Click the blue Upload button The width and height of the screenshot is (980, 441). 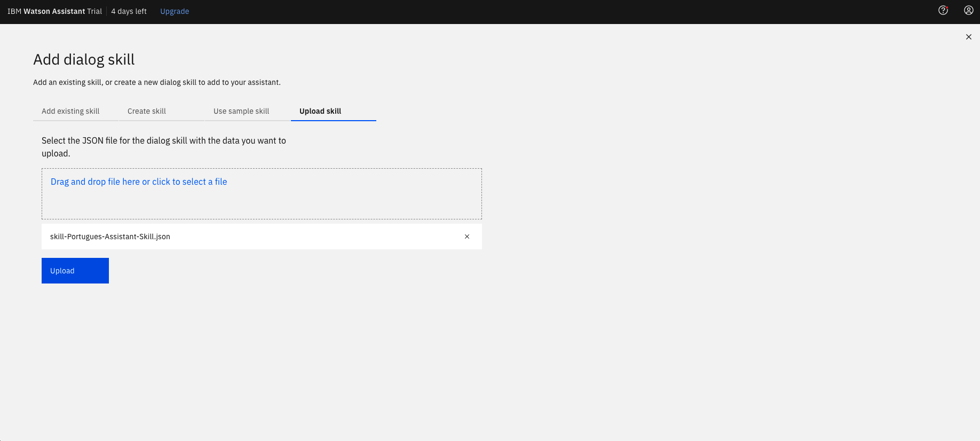75,271
